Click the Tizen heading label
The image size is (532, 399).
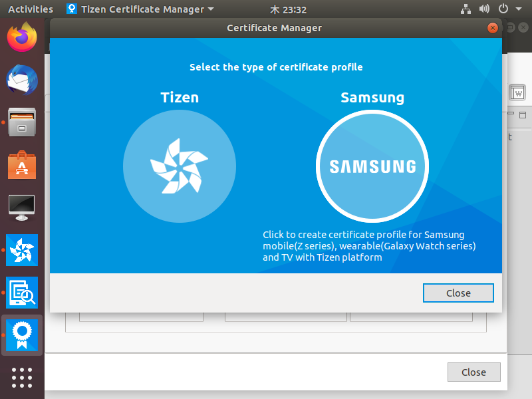(180, 98)
